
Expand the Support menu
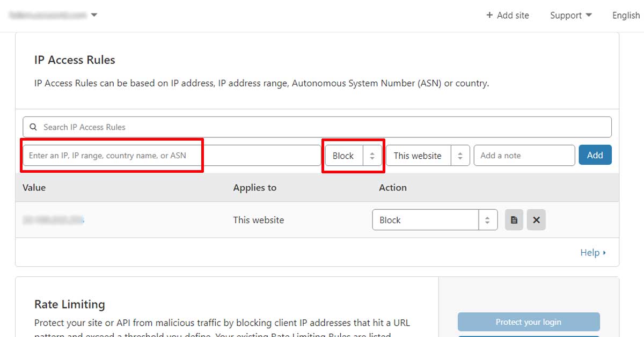pyautogui.click(x=570, y=15)
